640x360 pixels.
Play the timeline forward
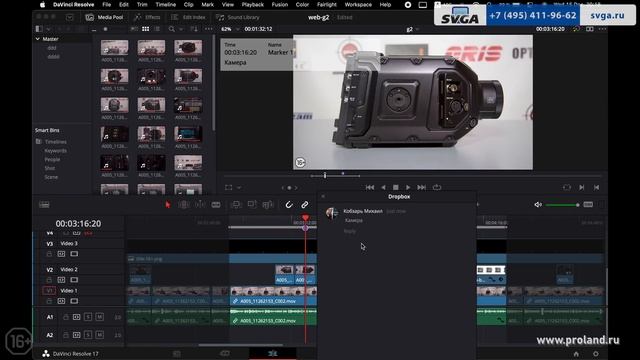pos(408,187)
